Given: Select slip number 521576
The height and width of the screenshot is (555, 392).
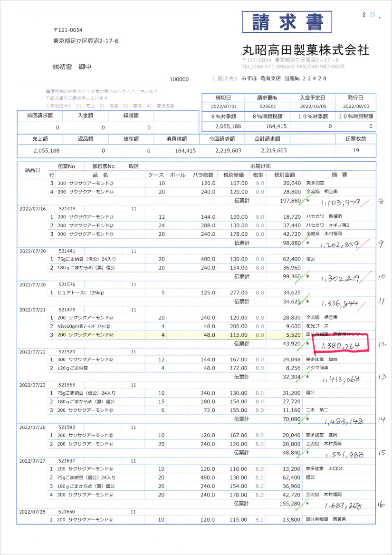Looking at the screenshot, I should [67, 284].
